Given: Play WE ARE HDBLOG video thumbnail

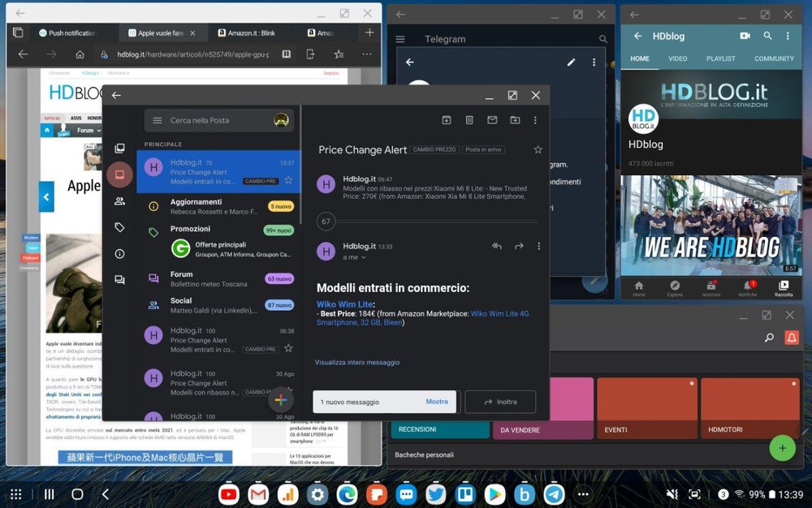Looking at the screenshot, I should 711,226.
